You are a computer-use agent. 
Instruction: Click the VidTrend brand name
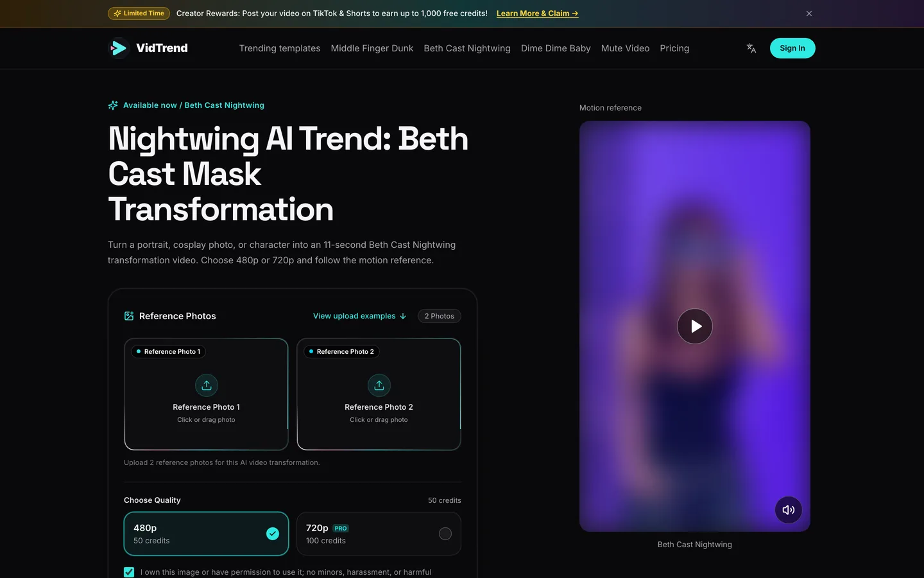162,48
